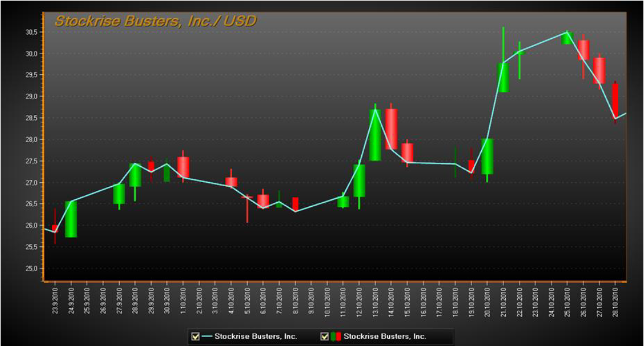Select the candlestick series legend label text
644x346 pixels.
point(384,337)
